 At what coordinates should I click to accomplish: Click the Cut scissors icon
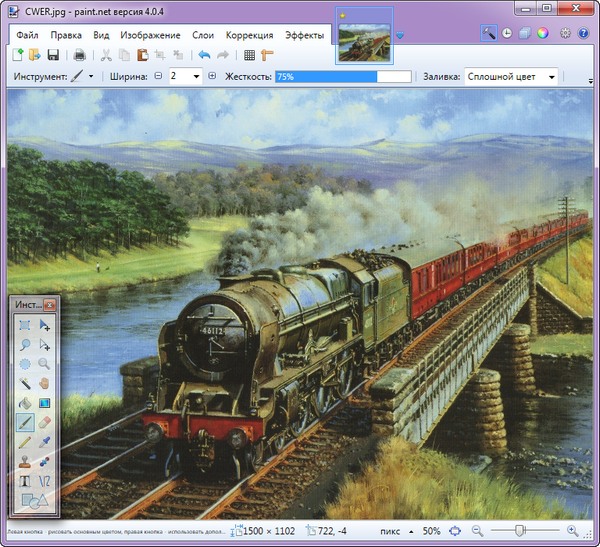pyautogui.click(x=106, y=55)
